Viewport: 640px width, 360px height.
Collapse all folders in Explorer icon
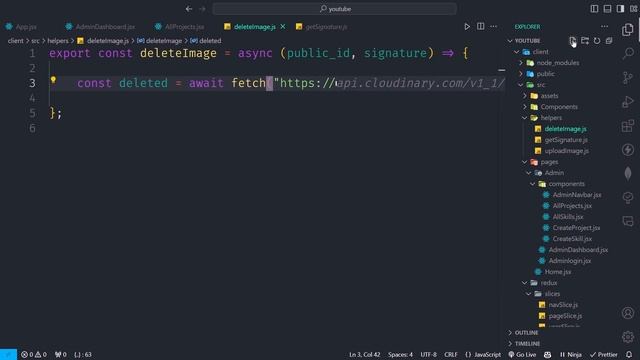coord(609,40)
